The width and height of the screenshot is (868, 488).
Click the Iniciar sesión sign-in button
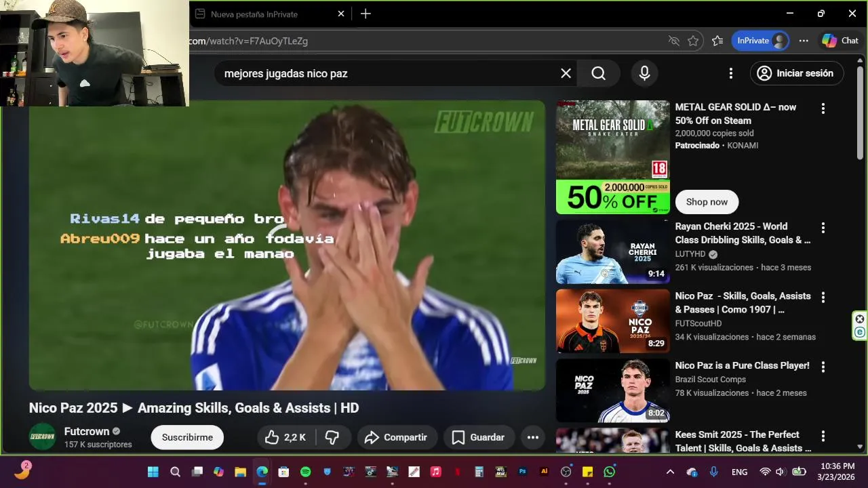[797, 73]
